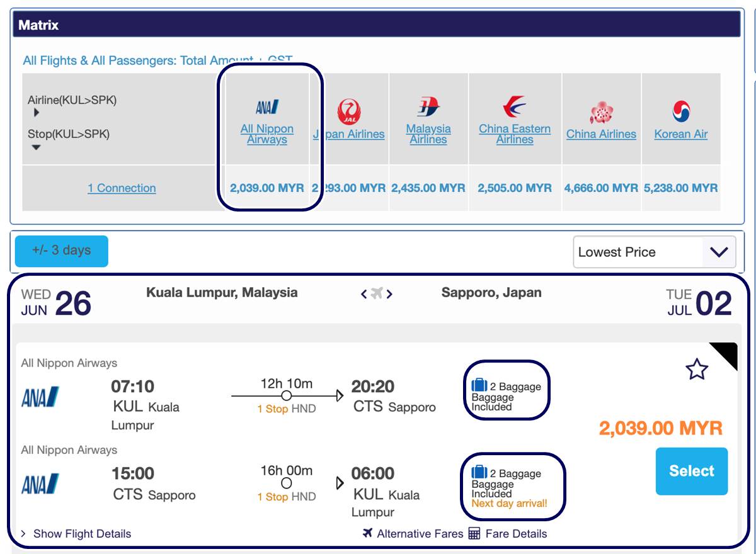Screen dimensions: 756x554
Task: Click the Korean Air logo icon
Action: pos(681,111)
